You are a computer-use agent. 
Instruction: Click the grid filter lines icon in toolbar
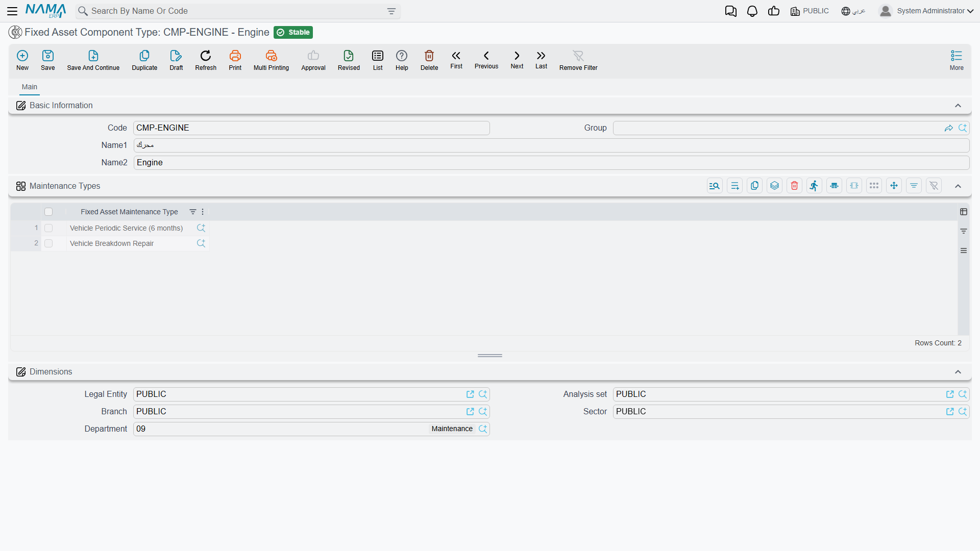point(914,186)
